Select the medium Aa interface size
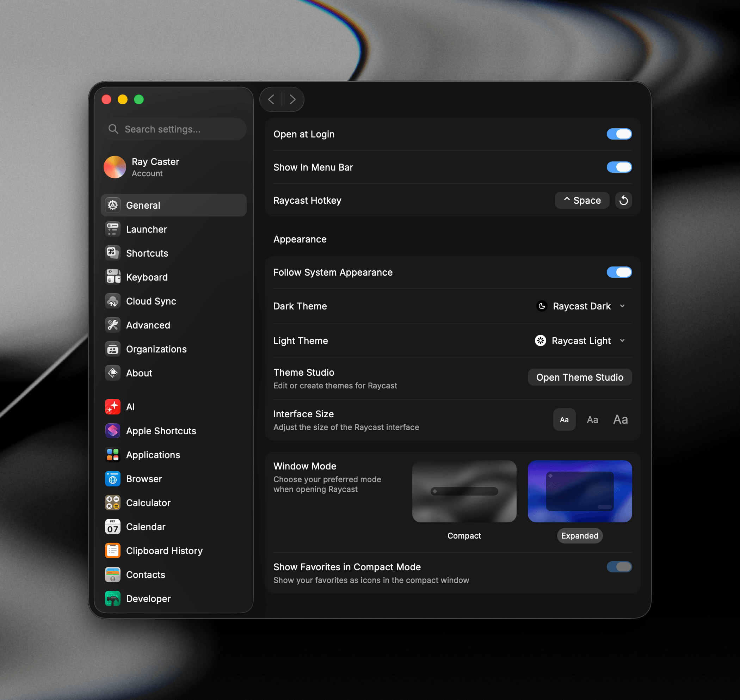 tap(592, 419)
